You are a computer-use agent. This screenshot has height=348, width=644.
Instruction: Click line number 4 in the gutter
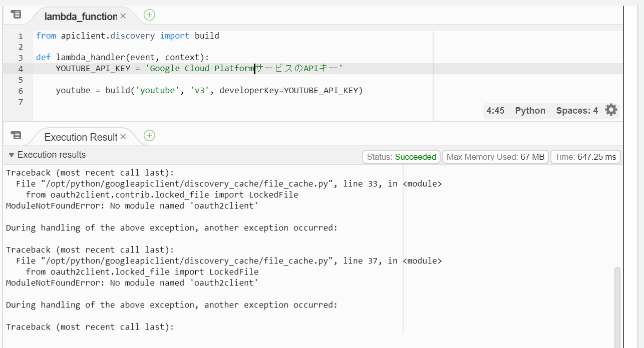tap(20, 69)
